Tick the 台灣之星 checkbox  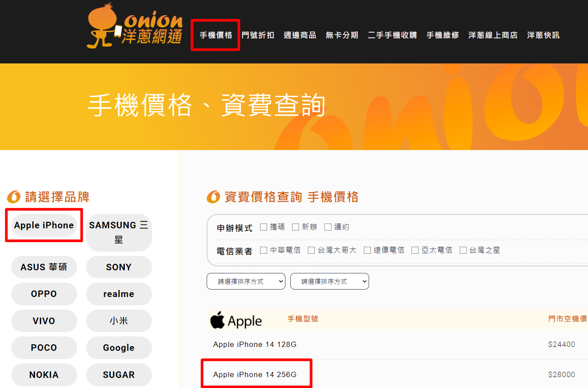coord(463,250)
